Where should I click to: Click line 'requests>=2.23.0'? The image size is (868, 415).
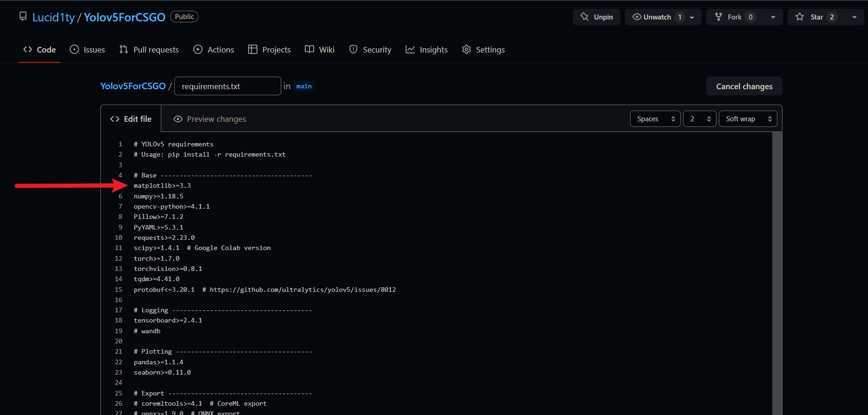(x=164, y=237)
